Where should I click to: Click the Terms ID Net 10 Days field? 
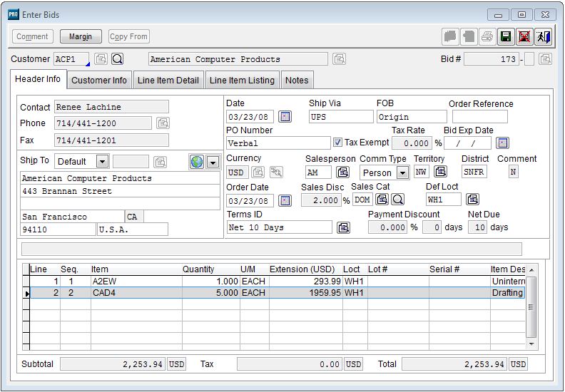tap(279, 227)
